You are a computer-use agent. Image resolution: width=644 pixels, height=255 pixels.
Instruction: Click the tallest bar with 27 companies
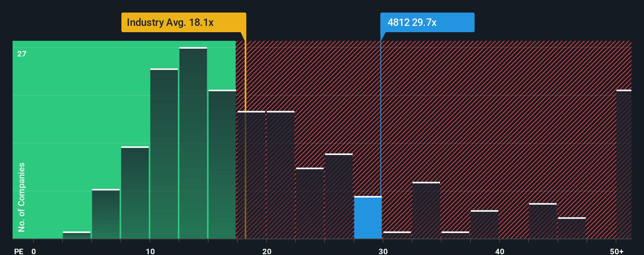pyautogui.click(x=193, y=143)
